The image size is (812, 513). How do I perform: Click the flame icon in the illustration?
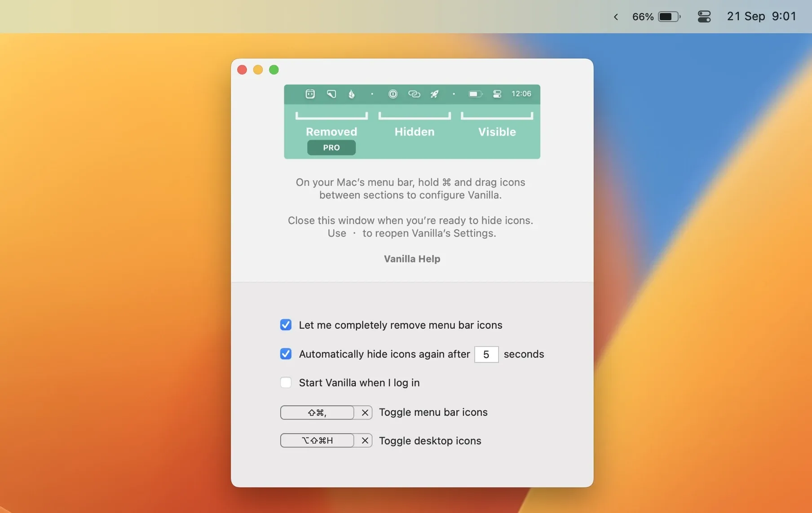coord(352,94)
